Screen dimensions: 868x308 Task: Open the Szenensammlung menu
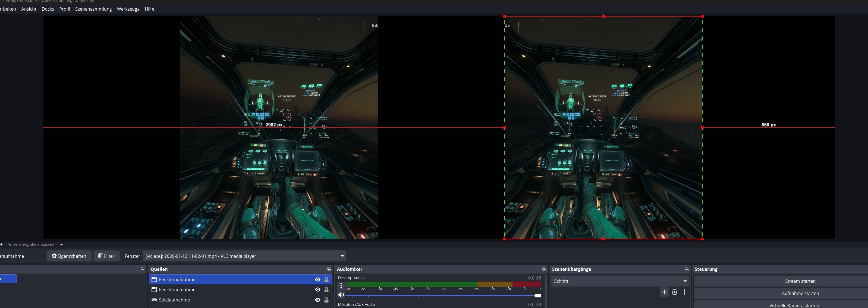click(93, 9)
